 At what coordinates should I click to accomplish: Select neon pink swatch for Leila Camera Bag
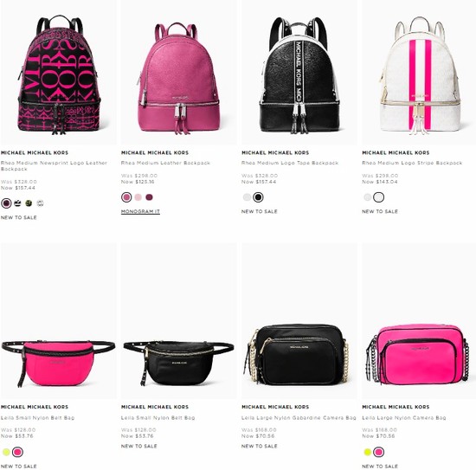378,452
